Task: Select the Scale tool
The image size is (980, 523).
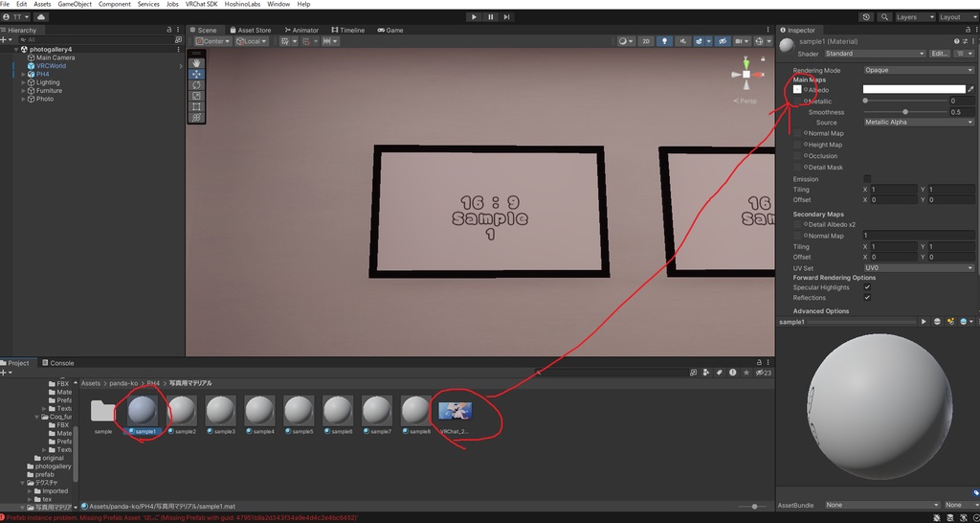Action: [196, 96]
